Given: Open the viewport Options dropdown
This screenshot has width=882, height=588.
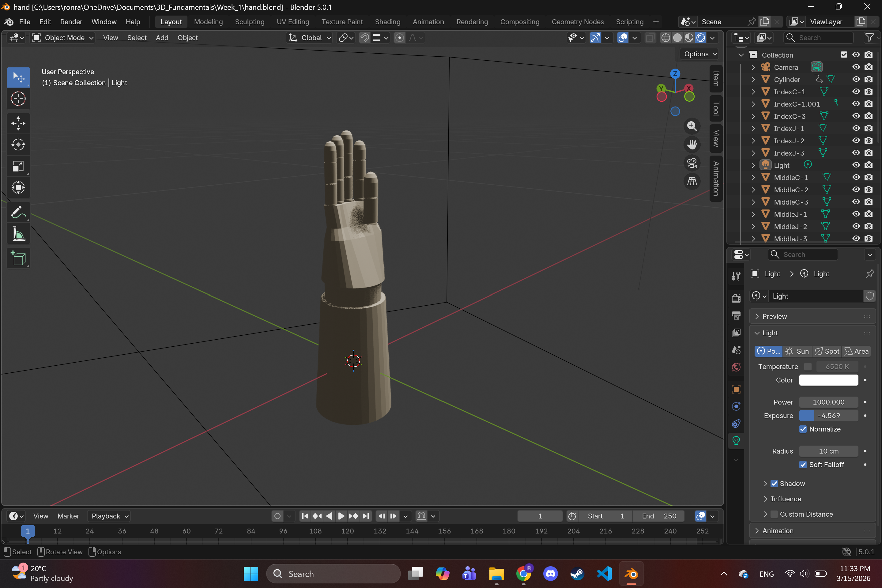Looking at the screenshot, I should point(700,54).
